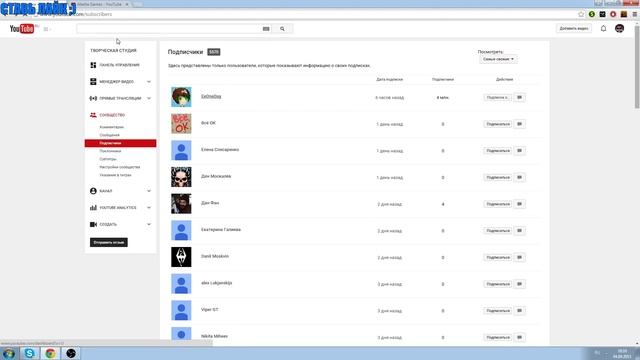Click the Отправить отзыв button
The image size is (640, 360).
point(109,242)
